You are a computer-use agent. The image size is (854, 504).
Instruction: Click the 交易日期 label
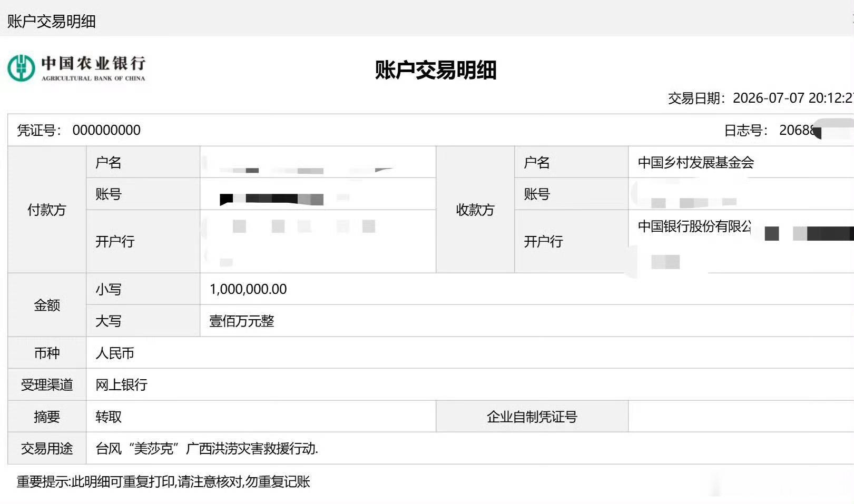tap(696, 98)
